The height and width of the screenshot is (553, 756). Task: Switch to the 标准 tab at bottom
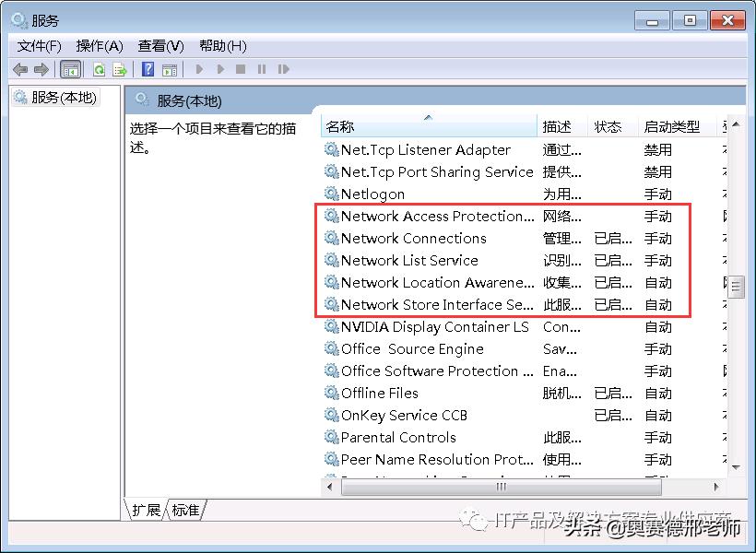[x=183, y=510]
